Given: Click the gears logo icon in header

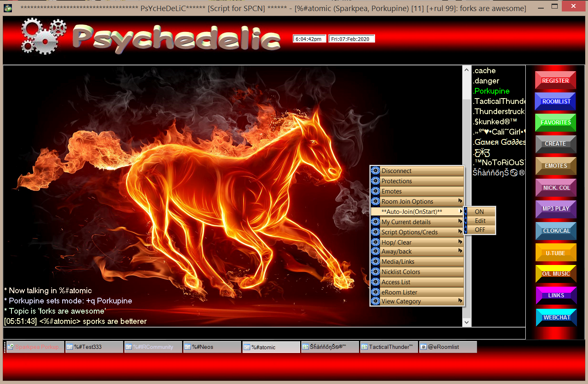Looking at the screenshot, I should (44, 36).
